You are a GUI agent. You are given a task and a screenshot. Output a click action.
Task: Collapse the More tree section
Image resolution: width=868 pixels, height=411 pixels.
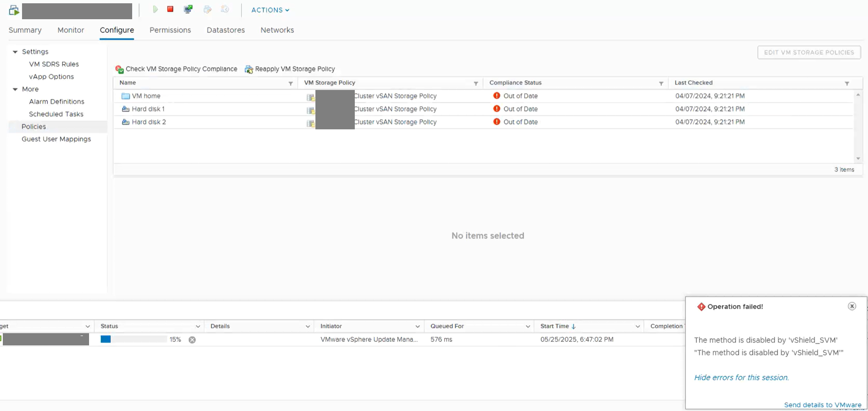point(15,90)
